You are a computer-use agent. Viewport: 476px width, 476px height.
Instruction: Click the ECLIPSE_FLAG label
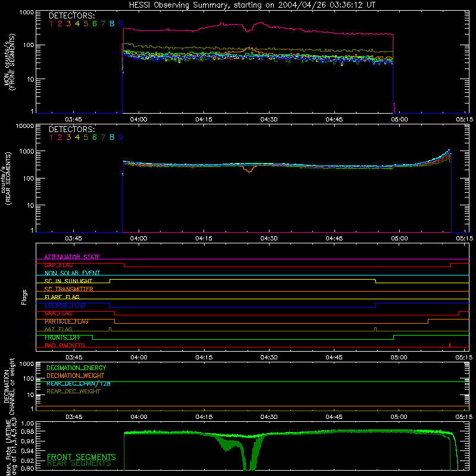point(65,305)
